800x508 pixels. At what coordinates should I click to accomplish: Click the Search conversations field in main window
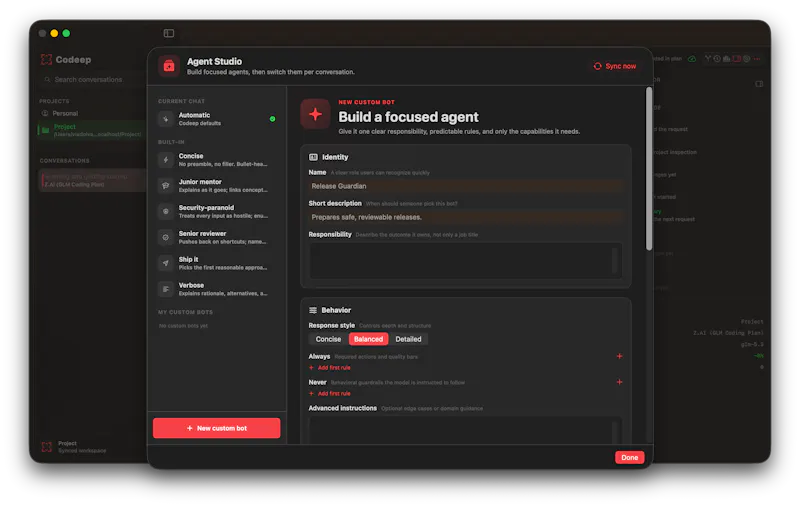coord(92,80)
